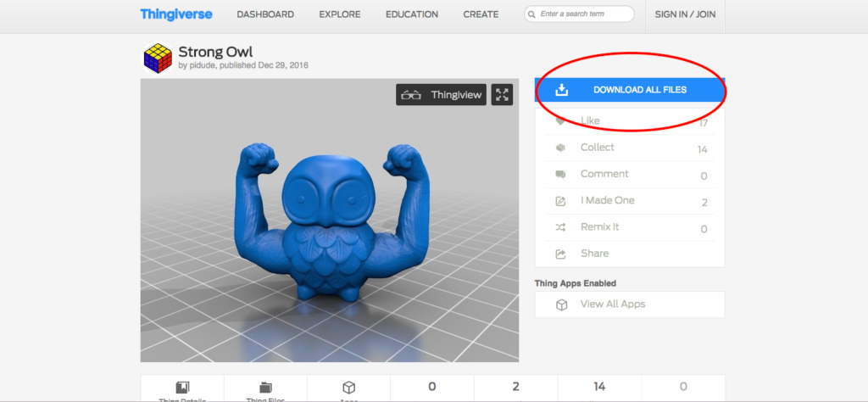Focus the search term field
Screen dimensions: 868x402
tap(579, 14)
